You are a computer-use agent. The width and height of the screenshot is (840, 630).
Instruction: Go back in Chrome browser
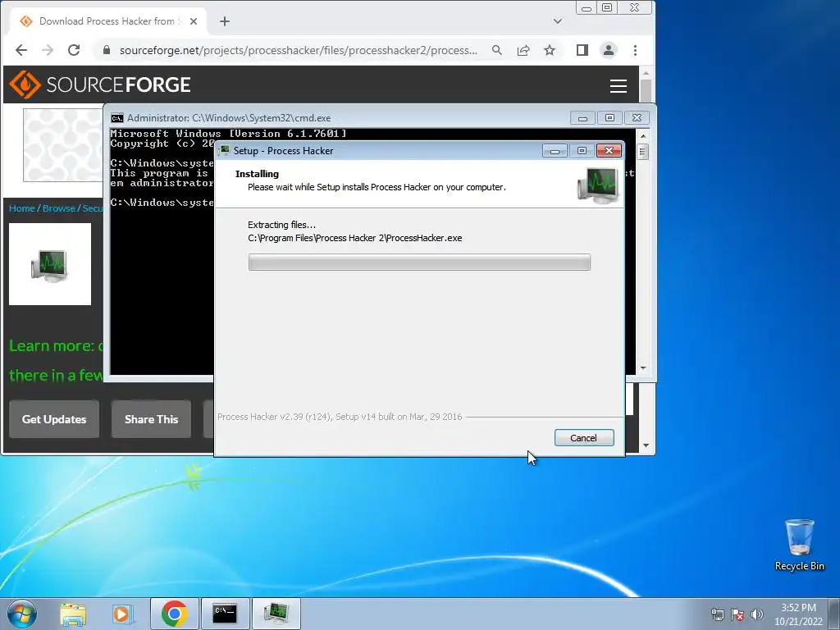pyautogui.click(x=21, y=50)
